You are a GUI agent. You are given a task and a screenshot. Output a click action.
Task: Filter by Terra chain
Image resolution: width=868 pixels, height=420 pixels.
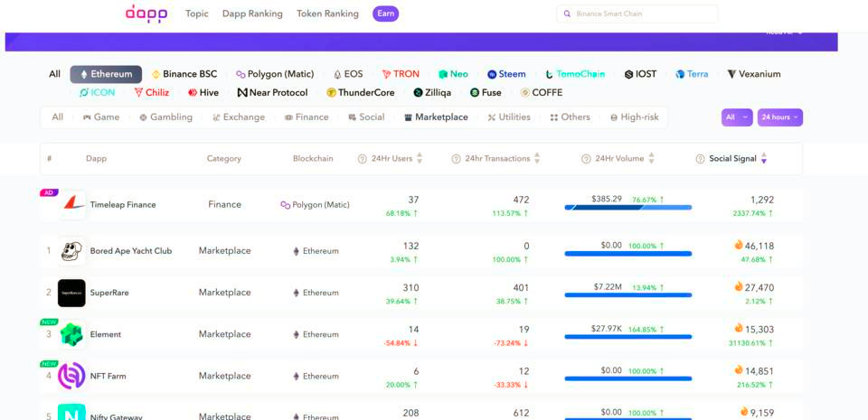692,74
